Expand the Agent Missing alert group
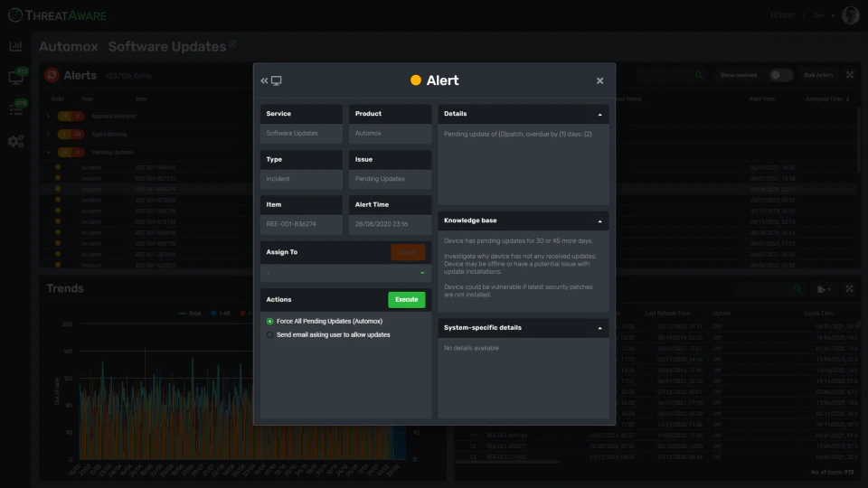 point(49,135)
